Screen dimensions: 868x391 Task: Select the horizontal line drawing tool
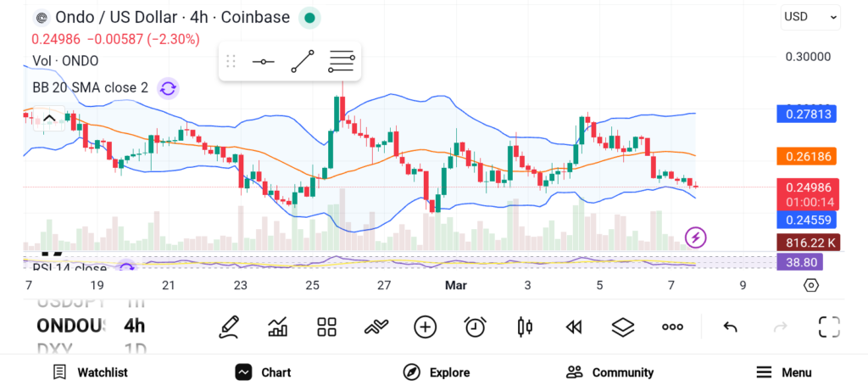click(264, 62)
